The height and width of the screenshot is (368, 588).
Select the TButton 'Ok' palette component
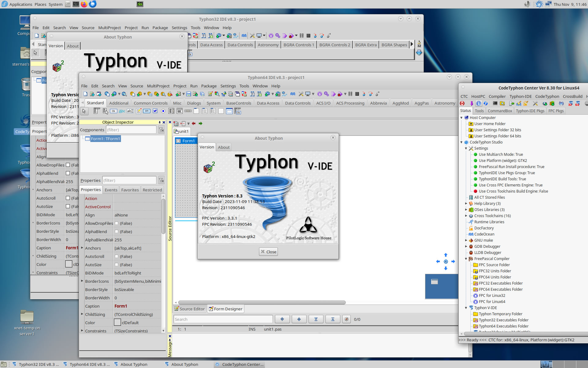coord(113,111)
